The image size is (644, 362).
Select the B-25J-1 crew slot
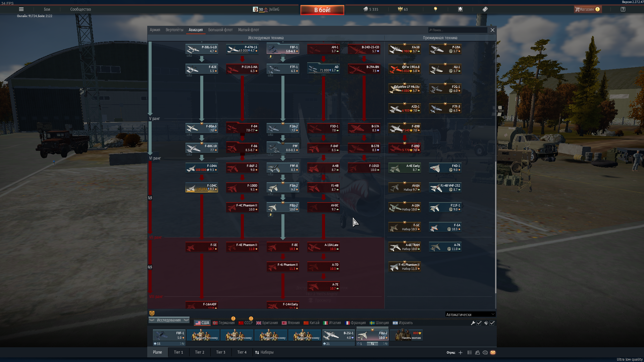[x=338, y=335]
